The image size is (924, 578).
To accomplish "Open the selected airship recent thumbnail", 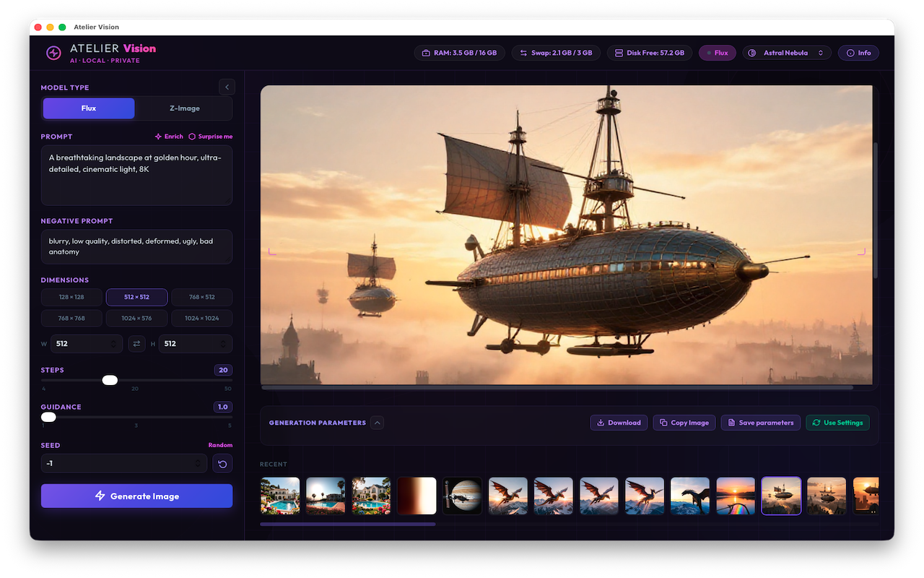I will tap(781, 496).
